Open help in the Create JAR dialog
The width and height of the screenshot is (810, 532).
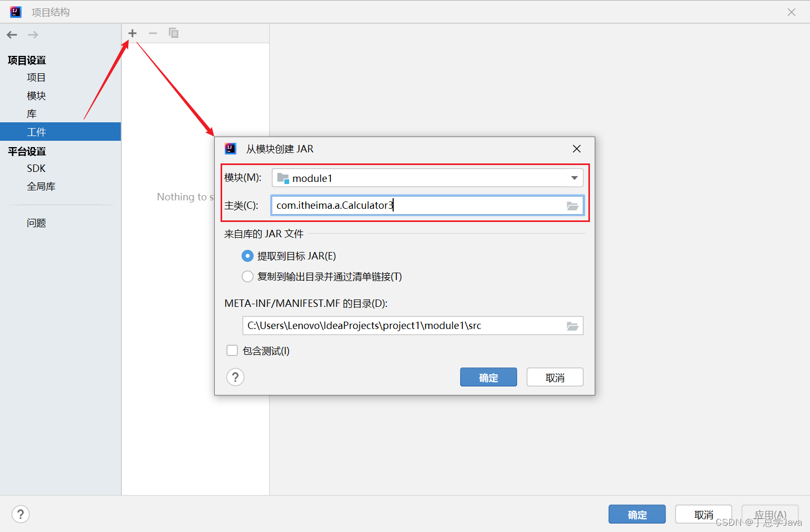pyautogui.click(x=235, y=377)
